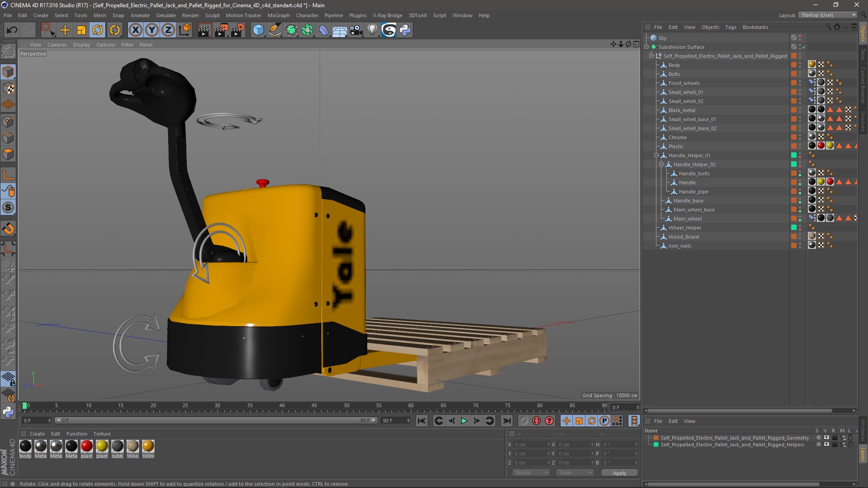The height and width of the screenshot is (488, 868).
Task: Click timeline ruler at frame 45
Action: pos(314,406)
